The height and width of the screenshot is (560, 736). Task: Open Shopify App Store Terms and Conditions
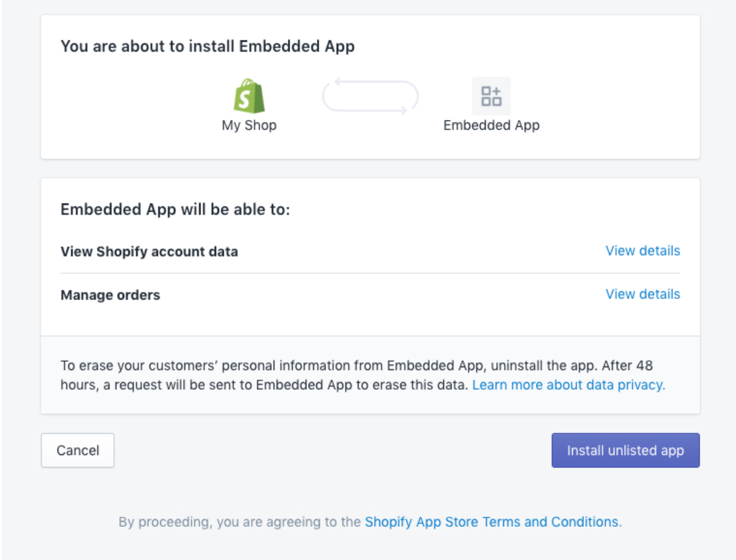pos(491,522)
